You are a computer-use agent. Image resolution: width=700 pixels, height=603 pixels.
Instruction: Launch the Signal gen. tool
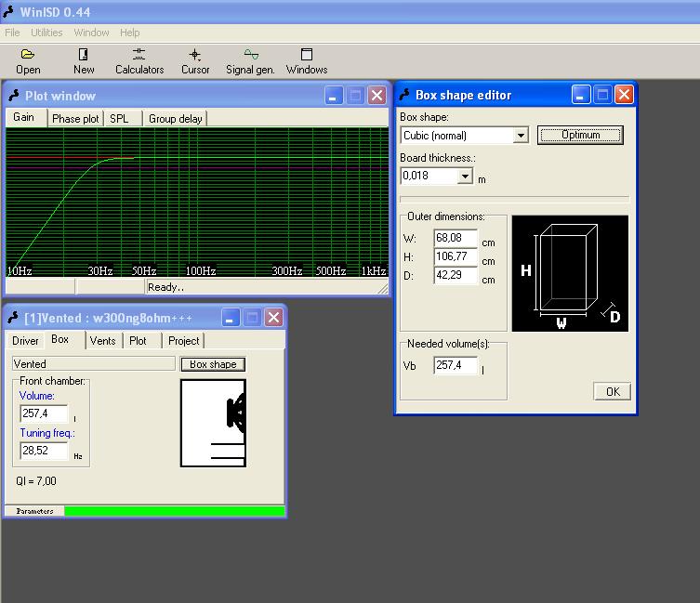(x=251, y=61)
